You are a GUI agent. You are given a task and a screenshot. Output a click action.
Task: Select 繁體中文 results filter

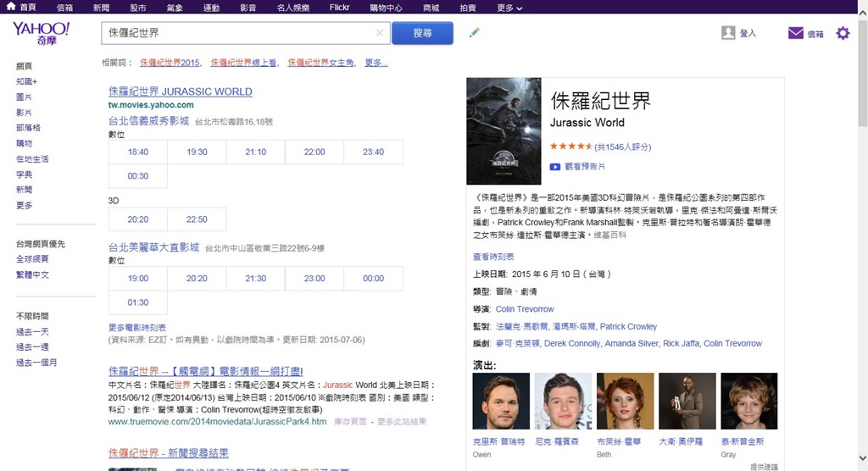tap(32, 274)
